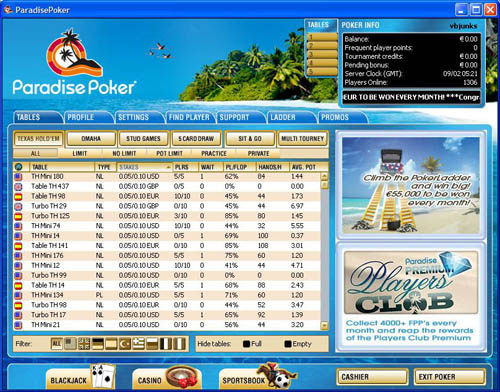Toggle the Practice tables filter
The height and width of the screenshot is (392, 500).
pos(214,153)
